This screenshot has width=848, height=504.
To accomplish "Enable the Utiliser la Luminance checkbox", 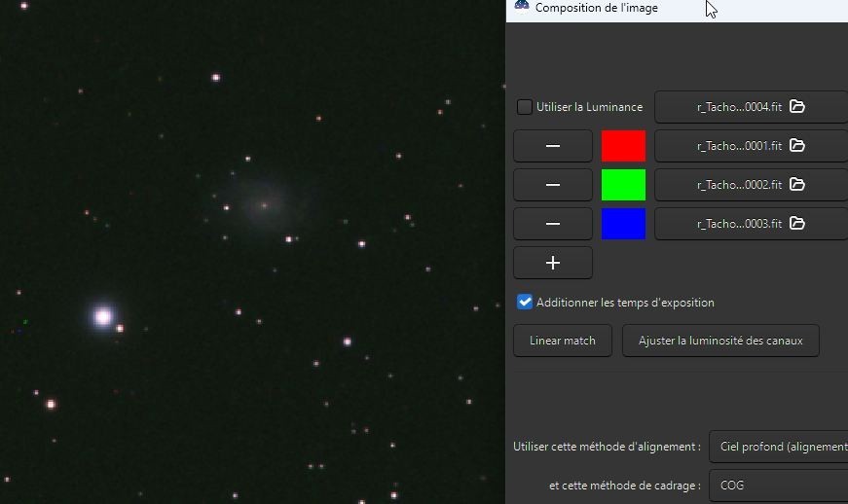I will point(524,107).
